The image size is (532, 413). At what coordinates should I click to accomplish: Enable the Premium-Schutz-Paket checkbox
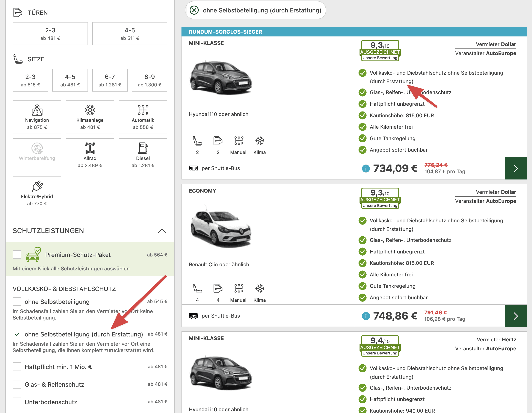pyautogui.click(x=17, y=255)
